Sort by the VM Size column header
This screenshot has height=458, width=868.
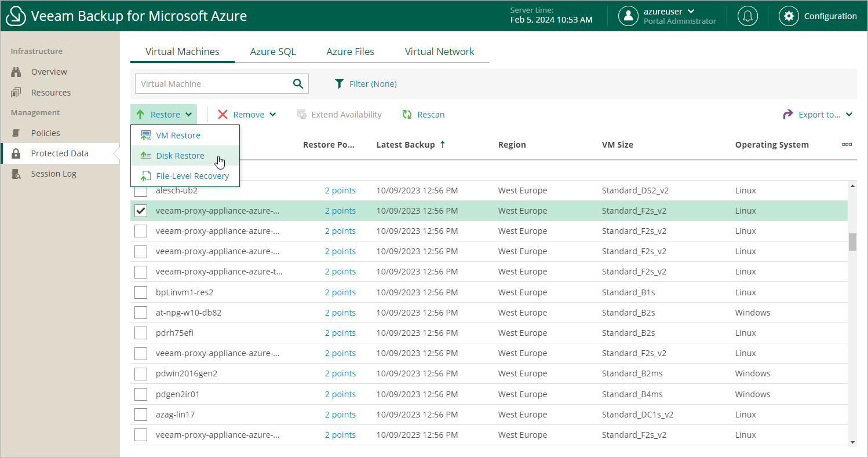coord(617,145)
